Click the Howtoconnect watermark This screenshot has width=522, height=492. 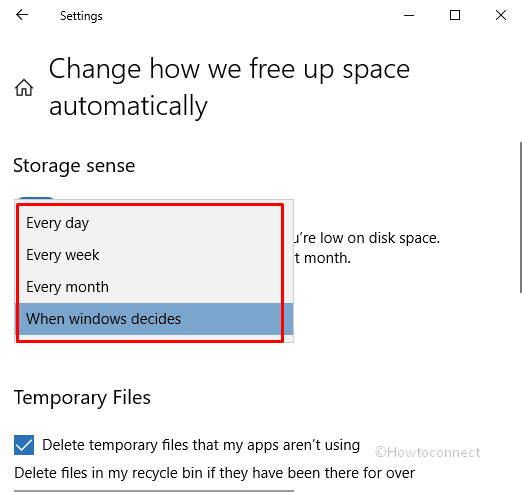pyautogui.click(x=428, y=452)
